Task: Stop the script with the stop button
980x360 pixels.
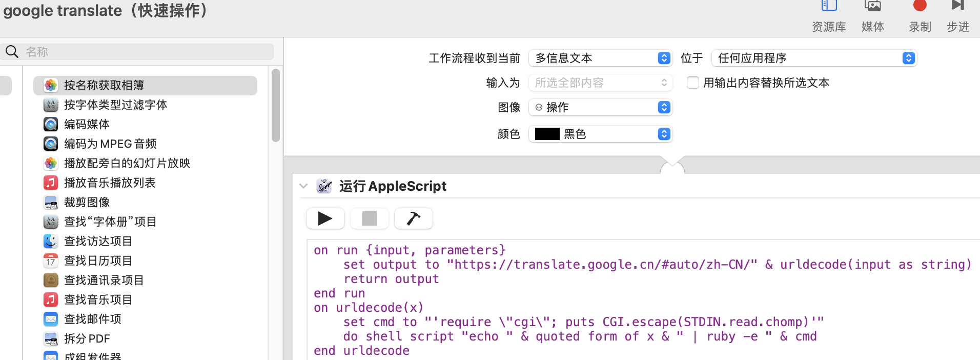Action: tap(370, 218)
